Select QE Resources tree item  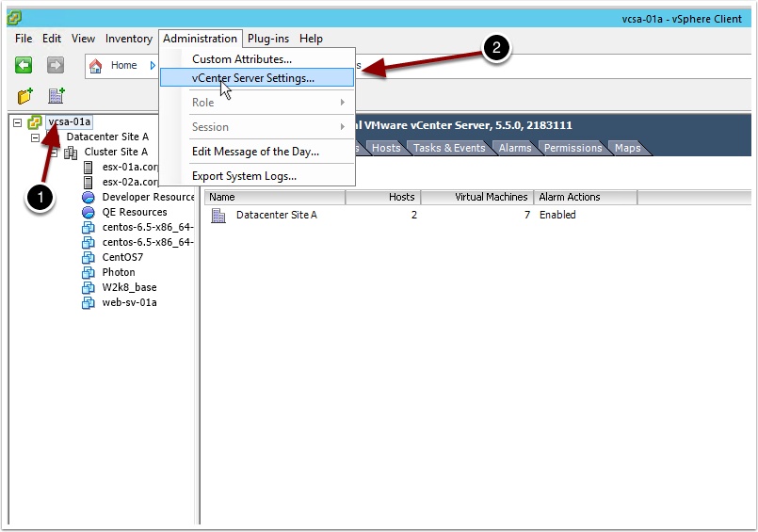(135, 212)
